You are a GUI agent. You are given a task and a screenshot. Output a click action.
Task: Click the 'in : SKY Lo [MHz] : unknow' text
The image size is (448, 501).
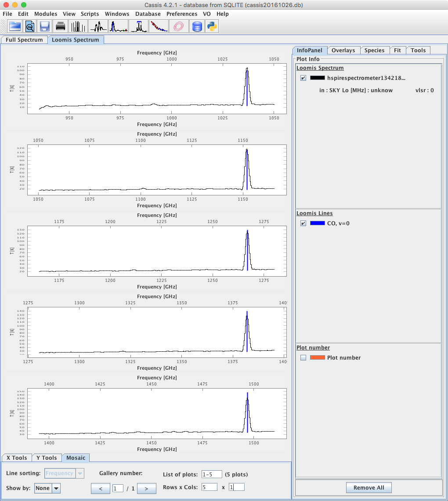356,90
